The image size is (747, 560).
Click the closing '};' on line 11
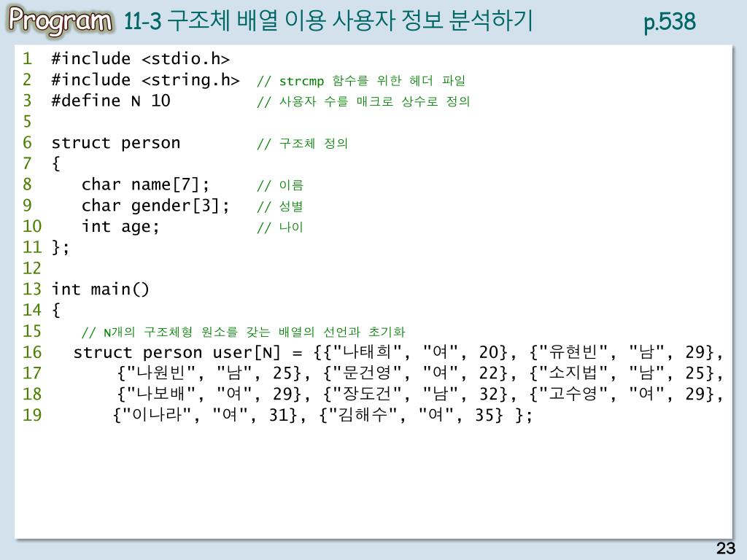click(61, 247)
